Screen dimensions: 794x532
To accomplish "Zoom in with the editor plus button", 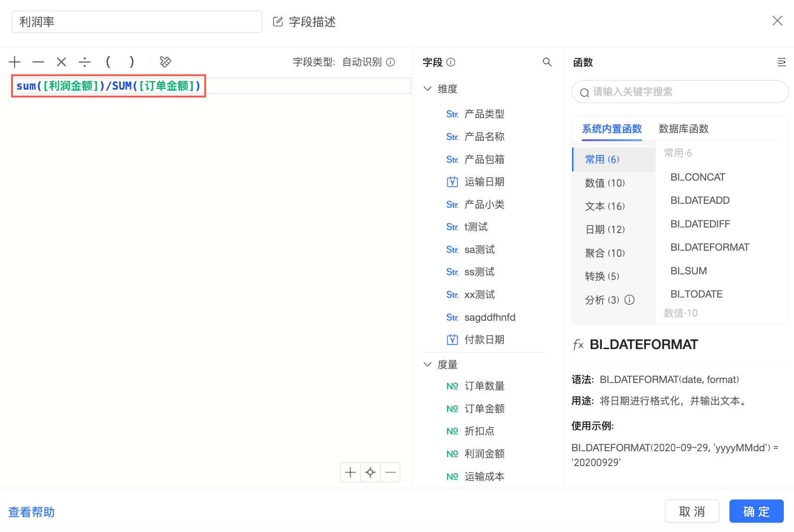I will [x=351, y=473].
